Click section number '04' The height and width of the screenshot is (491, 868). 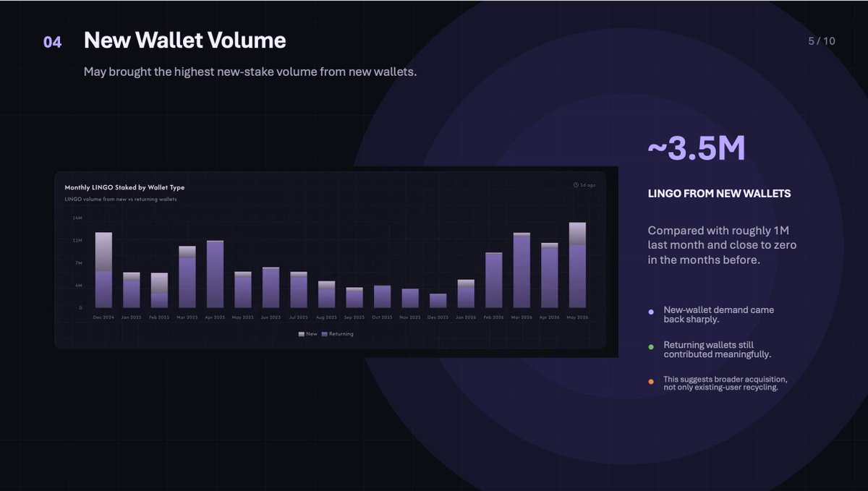pos(53,42)
